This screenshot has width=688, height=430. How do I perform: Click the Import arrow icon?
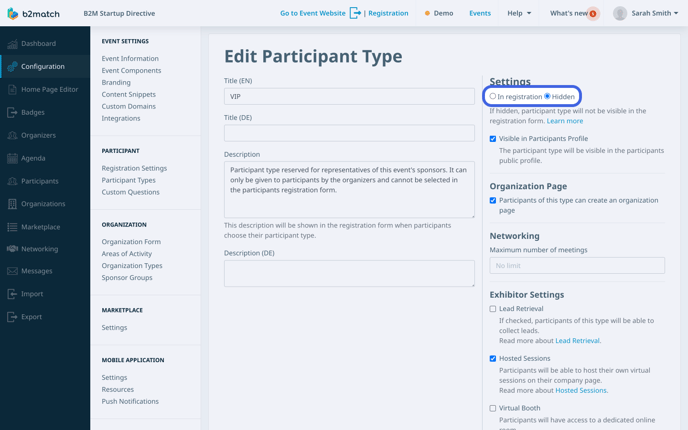[12, 294]
